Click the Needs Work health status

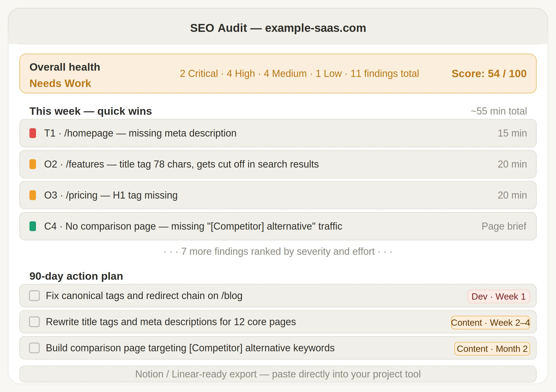[60, 84]
